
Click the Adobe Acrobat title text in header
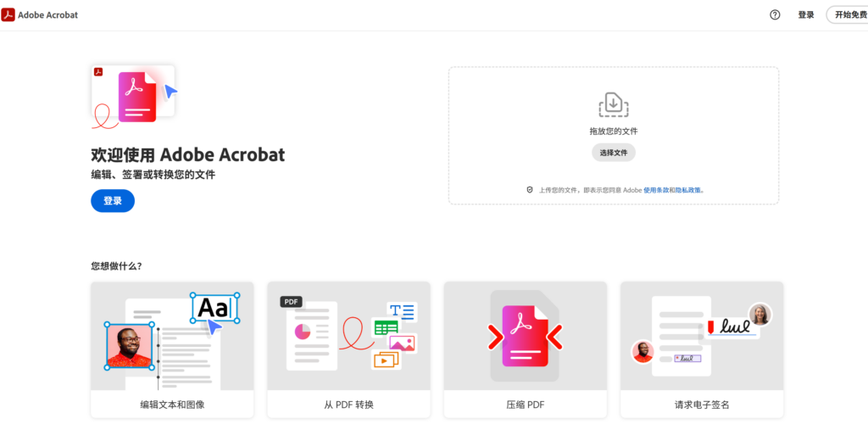(x=47, y=14)
